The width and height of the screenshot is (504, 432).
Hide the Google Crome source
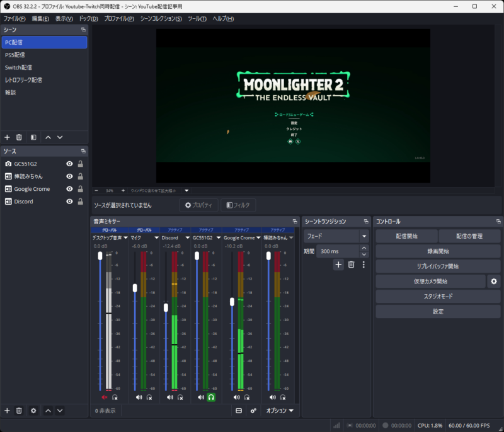[x=69, y=189]
